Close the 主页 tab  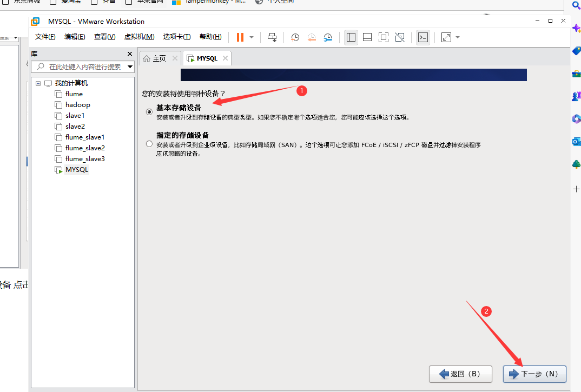(x=175, y=58)
